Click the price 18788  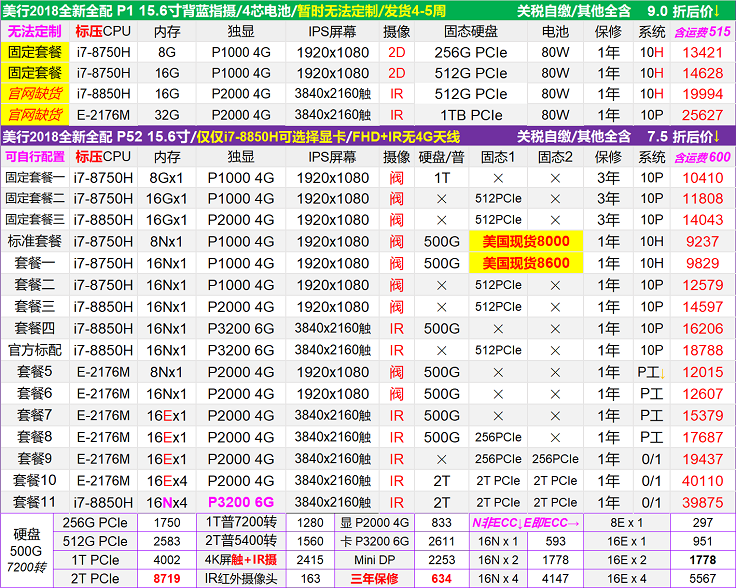click(x=702, y=350)
